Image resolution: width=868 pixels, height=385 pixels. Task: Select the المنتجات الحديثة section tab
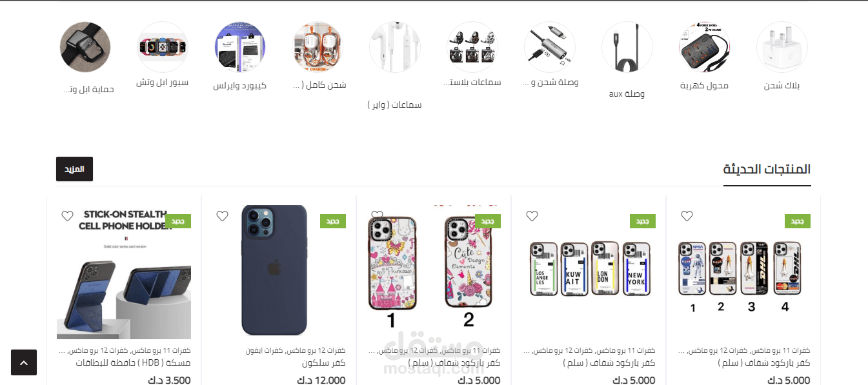pyautogui.click(x=767, y=170)
